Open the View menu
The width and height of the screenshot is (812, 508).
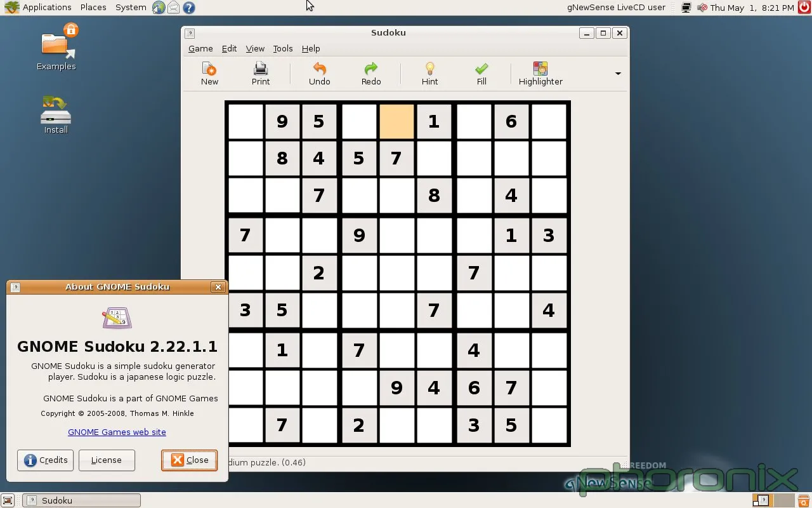point(255,48)
